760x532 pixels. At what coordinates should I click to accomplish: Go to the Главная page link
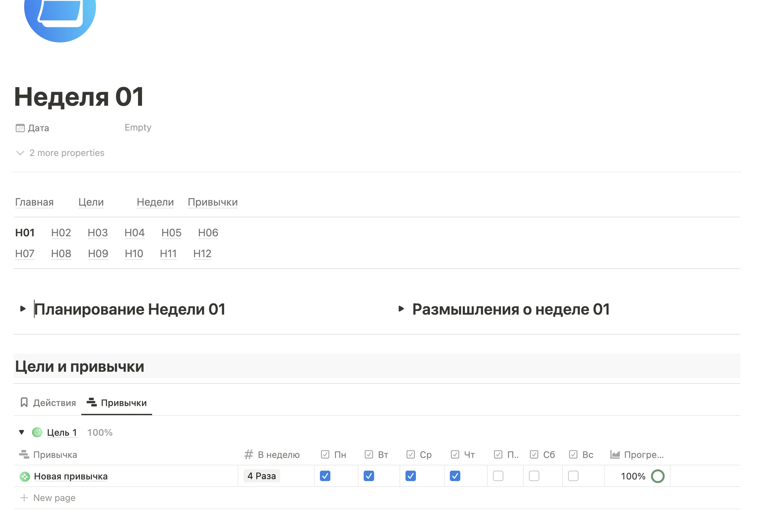click(34, 202)
